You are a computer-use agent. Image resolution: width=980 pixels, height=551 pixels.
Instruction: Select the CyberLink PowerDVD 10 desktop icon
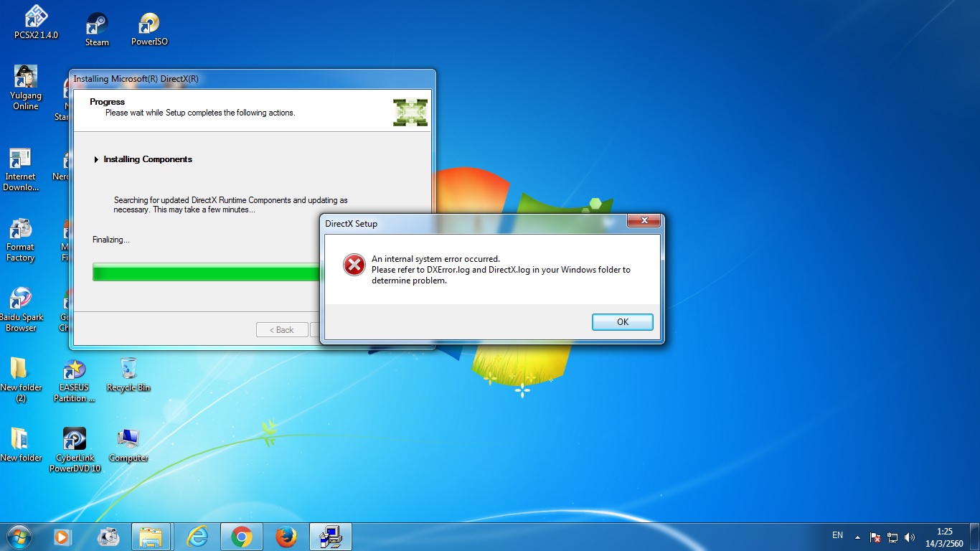(x=75, y=451)
